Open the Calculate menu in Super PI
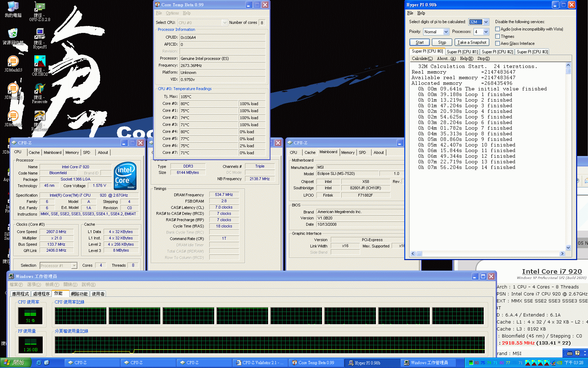The image size is (588, 368). 422,59
